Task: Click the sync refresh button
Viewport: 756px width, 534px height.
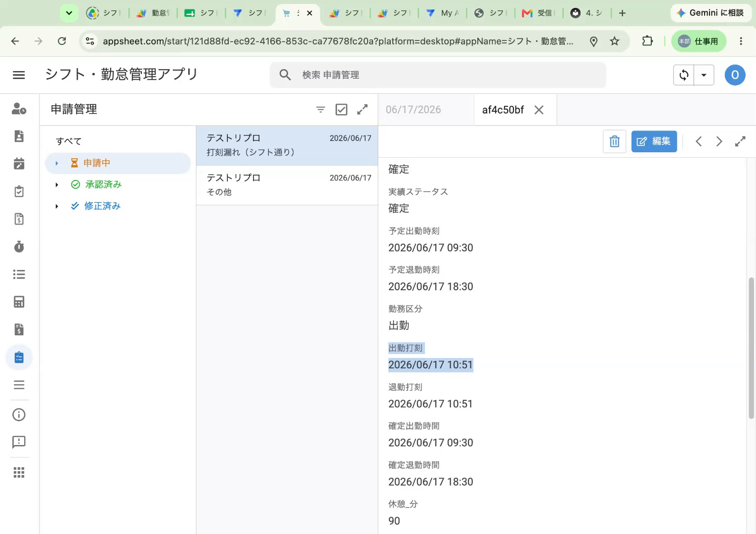Action: click(684, 75)
